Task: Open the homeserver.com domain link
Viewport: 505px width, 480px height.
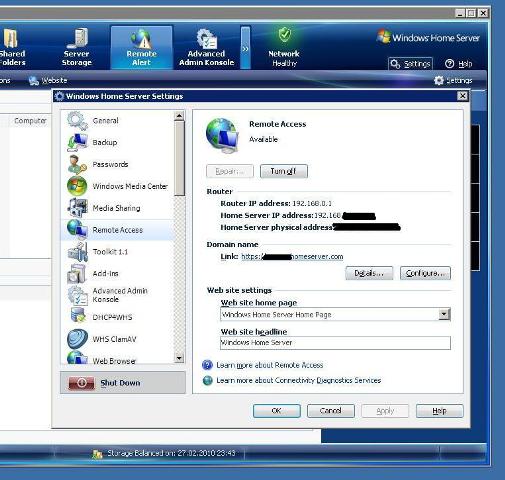Action: [x=292, y=256]
